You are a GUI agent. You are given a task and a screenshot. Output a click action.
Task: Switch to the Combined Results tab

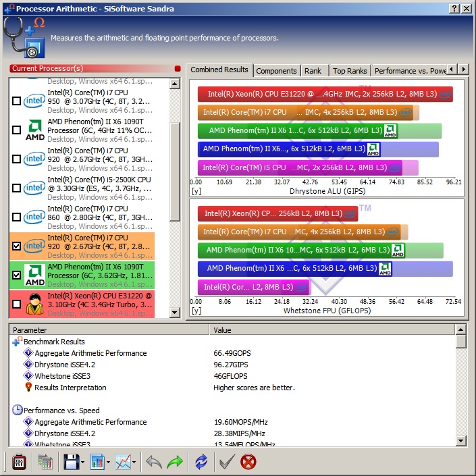pos(219,70)
